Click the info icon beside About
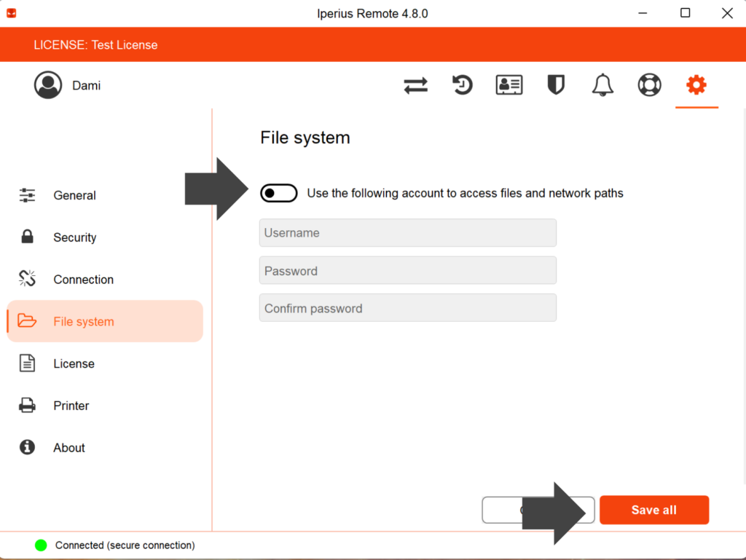The image size is (746, 560). click(x=27, y=447)
